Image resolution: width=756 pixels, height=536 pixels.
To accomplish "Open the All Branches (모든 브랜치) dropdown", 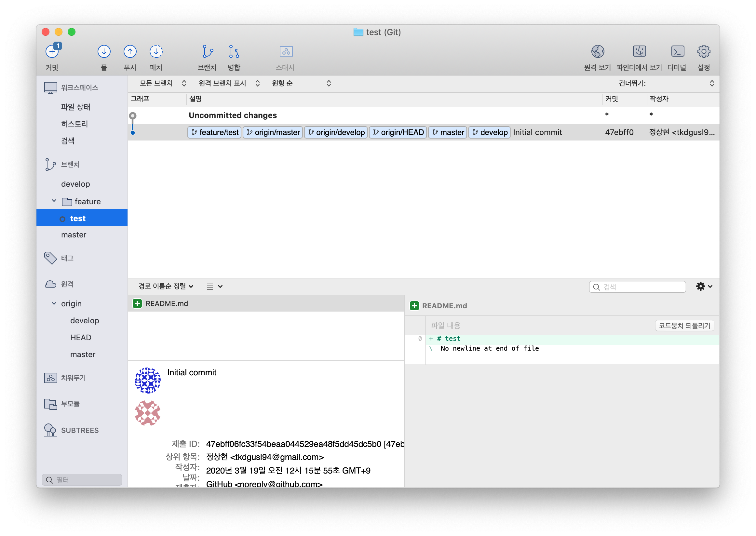I will tap(162, 83).
